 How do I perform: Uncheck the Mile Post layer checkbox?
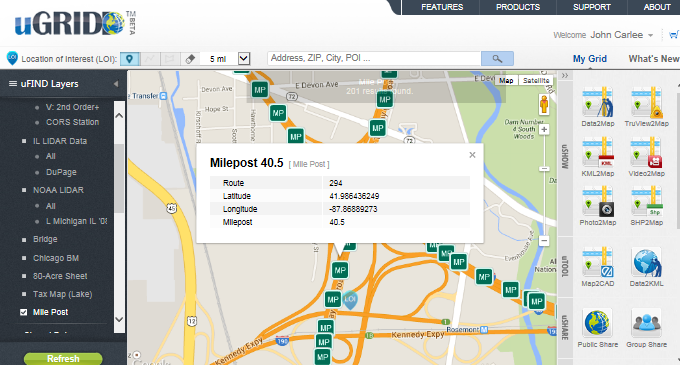click(x=24, y=312)
